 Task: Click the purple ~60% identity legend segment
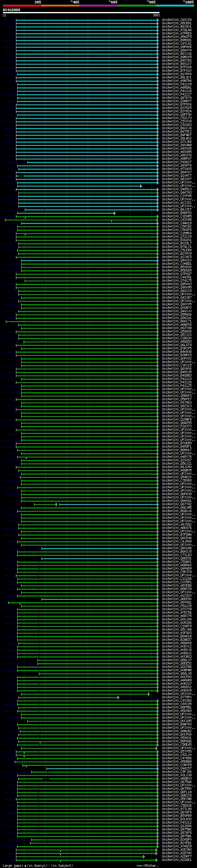click(98, 6)
